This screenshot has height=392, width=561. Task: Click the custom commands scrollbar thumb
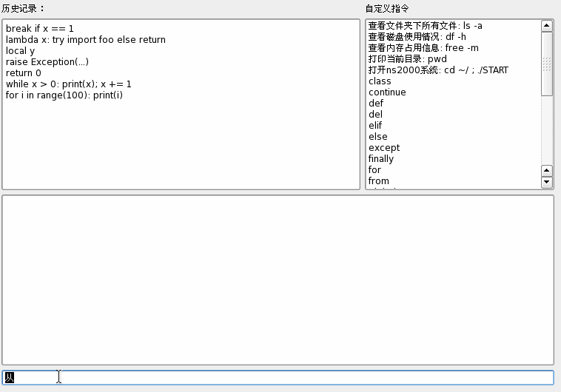(x=547, y=64)
